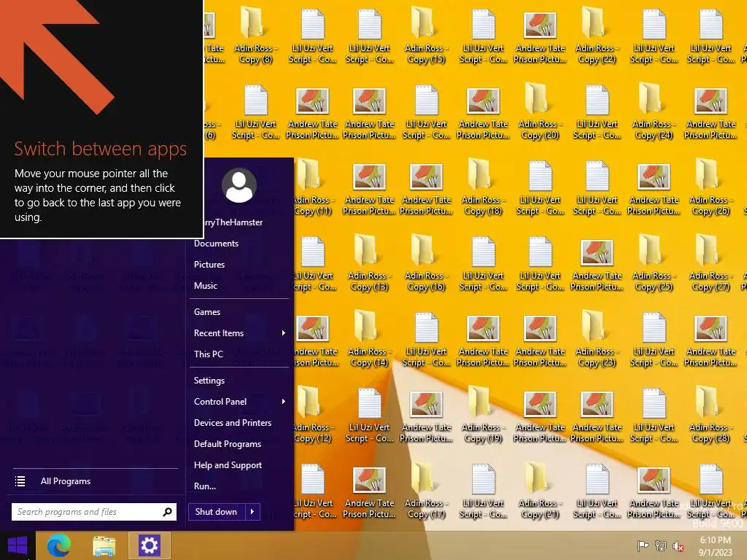Select the Adin Ross - Copy (19) folder
Viewport: 747px width, 560px height.
click(x=483, y=413)
